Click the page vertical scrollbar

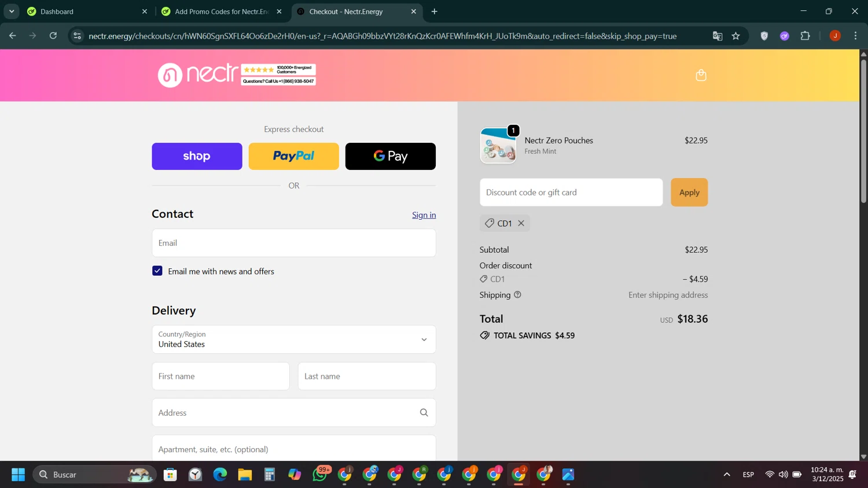click(863, 130)
